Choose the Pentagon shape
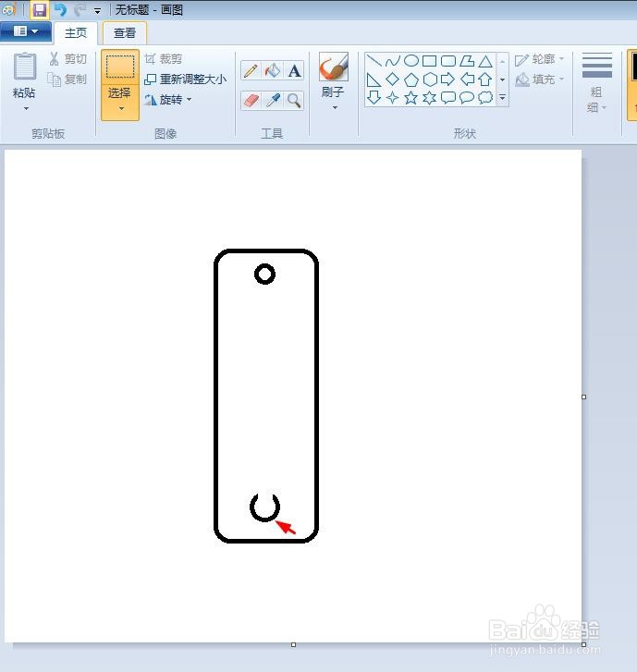Image resolution: width=637 pixels, height=672 pixels. [411, 79]
